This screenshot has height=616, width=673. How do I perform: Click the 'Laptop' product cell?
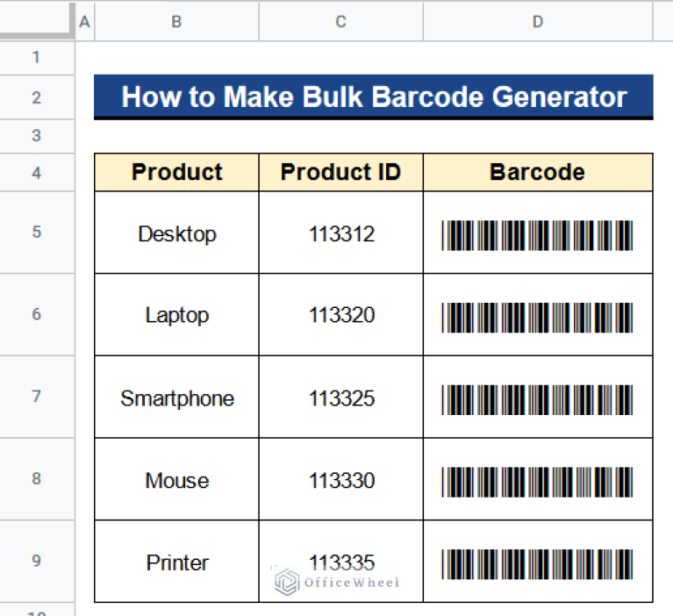click(x=176, y=315)
